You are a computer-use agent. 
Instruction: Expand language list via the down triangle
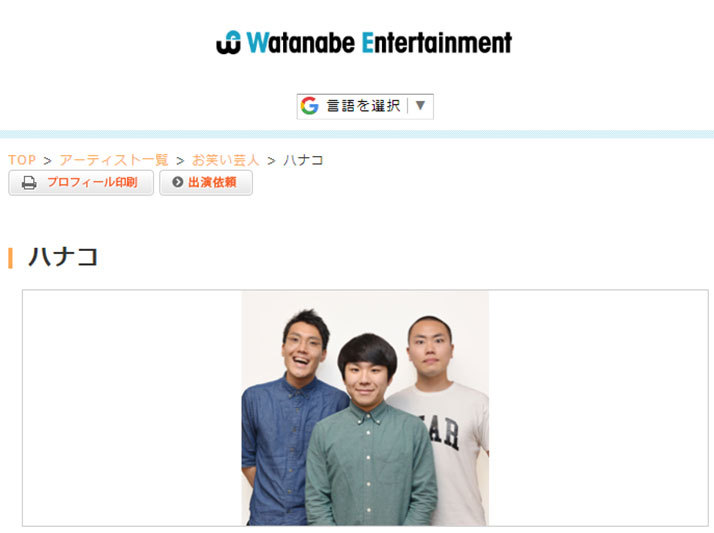tap(421, 106)
